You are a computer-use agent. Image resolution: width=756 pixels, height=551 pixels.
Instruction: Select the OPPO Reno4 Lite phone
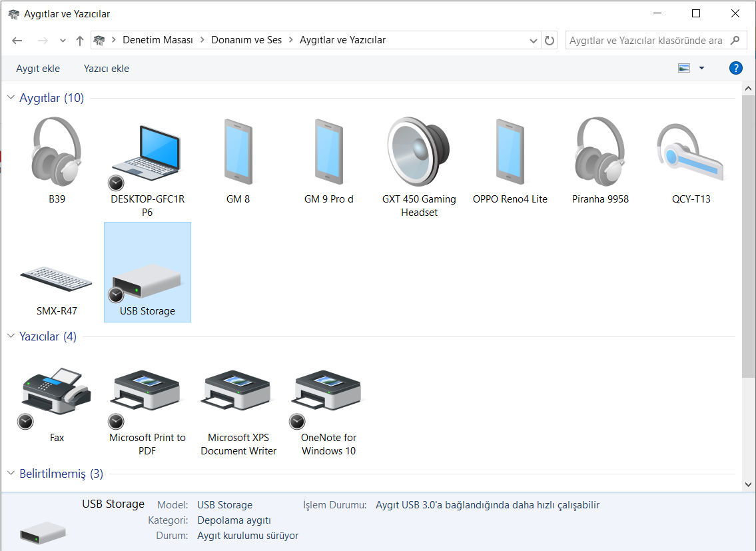click(x=510, y=153)
